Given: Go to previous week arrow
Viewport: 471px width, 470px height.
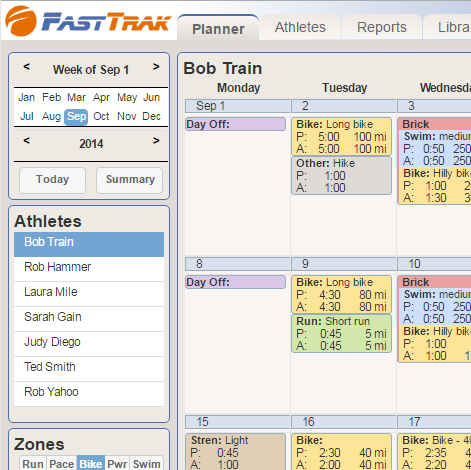Looking at the screenshot, I should tap(27, 67).
